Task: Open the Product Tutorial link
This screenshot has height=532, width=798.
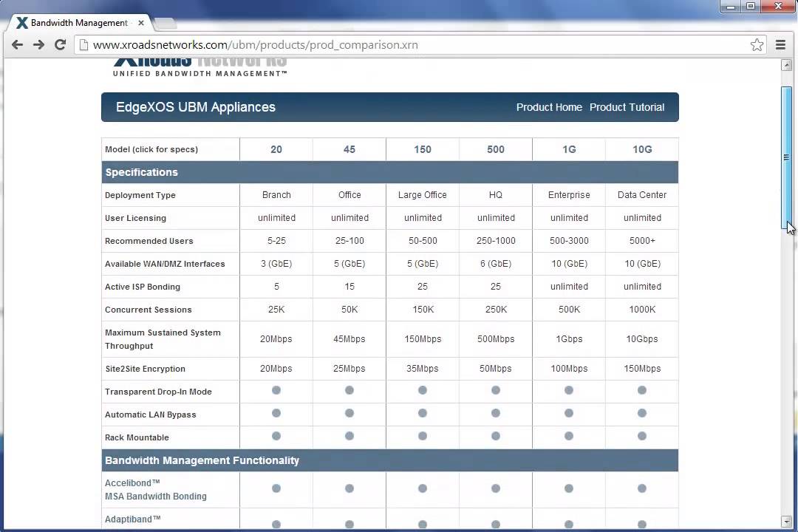Action: pos(627,107)
